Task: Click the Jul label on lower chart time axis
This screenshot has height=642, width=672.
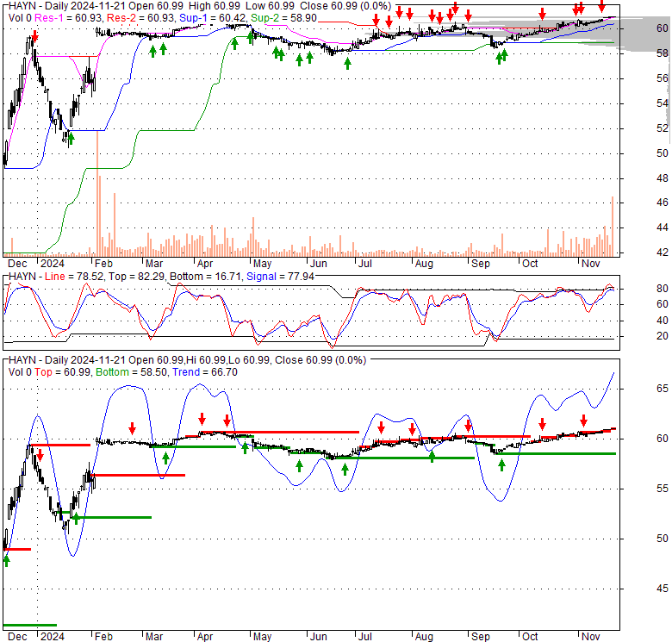Action: pyautogui.click(x=364, y=637)
